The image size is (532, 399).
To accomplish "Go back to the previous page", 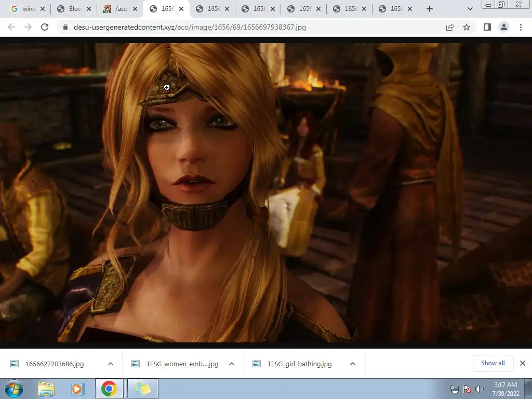I will (x=11, y=27).
